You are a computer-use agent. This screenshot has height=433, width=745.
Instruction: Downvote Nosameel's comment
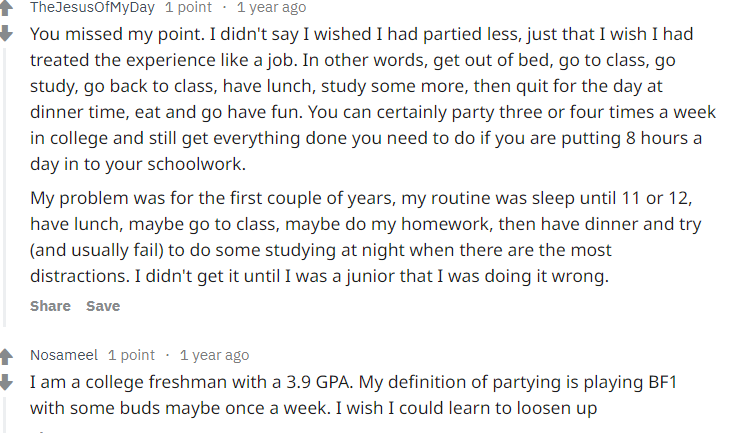coord(7,380)
